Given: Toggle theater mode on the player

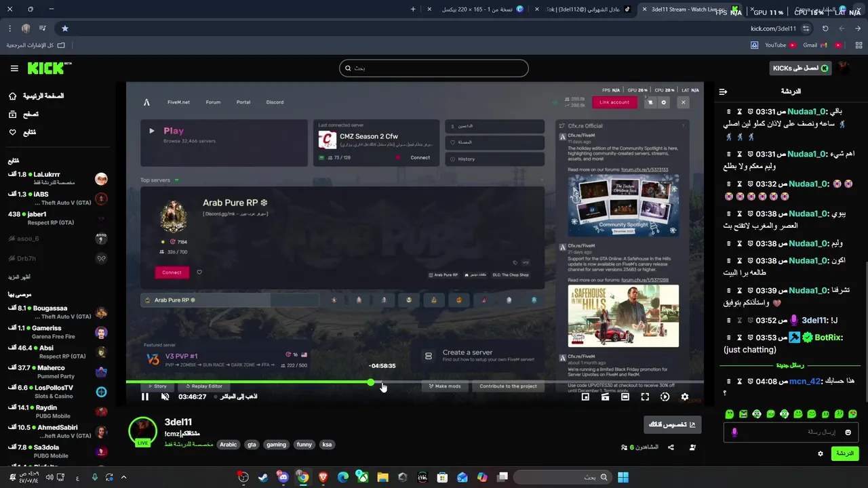Looking at the screenshot, I should point(625,397).
